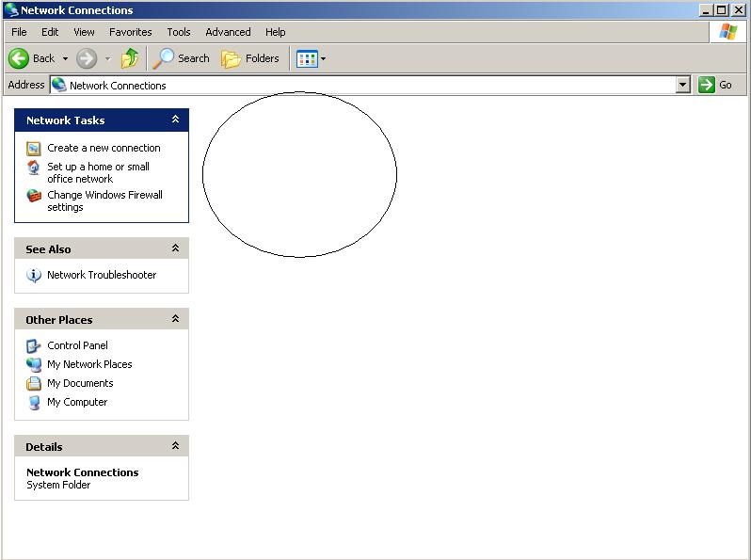Open the Back history dropdown arrow
Screen dimensions: 751x560
pos(65,59)
